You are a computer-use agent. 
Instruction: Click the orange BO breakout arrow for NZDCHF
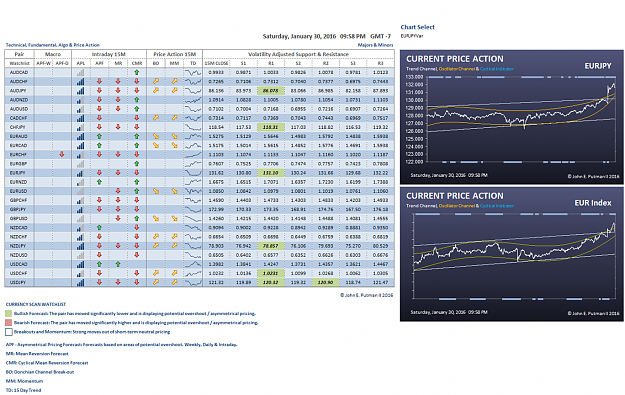pos(156,237)
